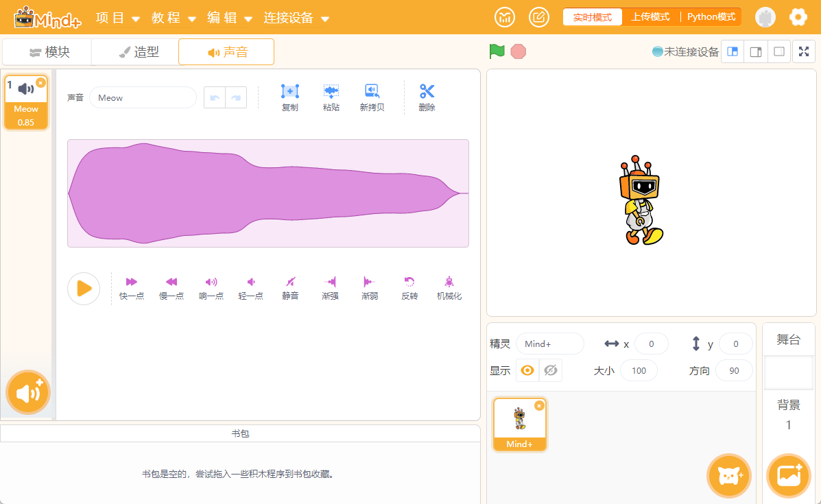Viewport: 821px width, 504px height.
Task: Hide the sprite using crossed-eye icon
Action: point(551,370)
